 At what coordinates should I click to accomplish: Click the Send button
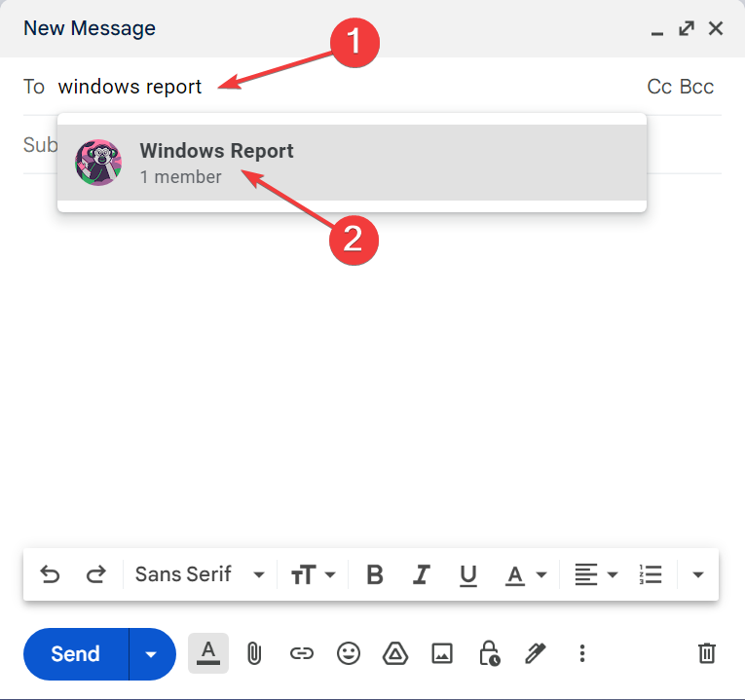[76, 654]
